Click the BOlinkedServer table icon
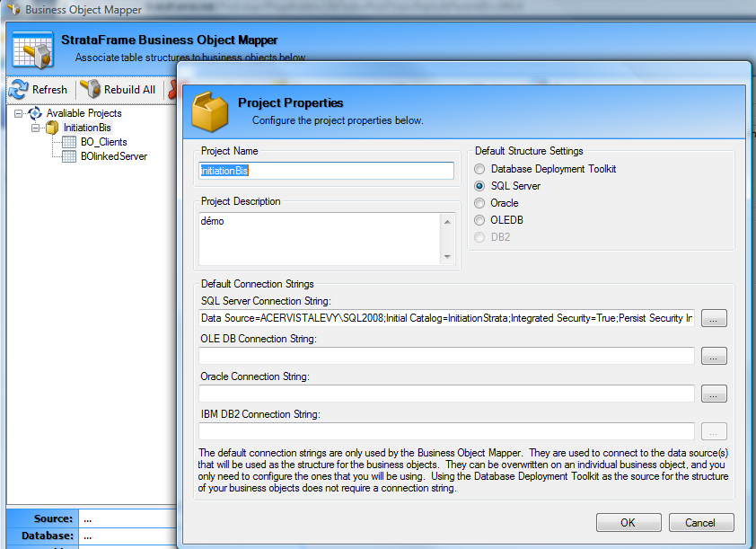Viewport: 756px width, 549px height. click(x=69, y=156)
